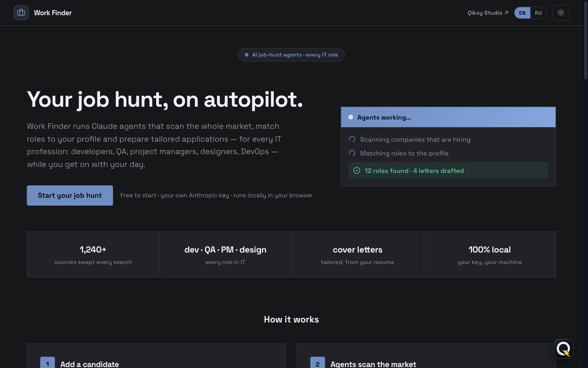Click the Start your job hunt button
This screenshot has width=588, height=368.
70,195
